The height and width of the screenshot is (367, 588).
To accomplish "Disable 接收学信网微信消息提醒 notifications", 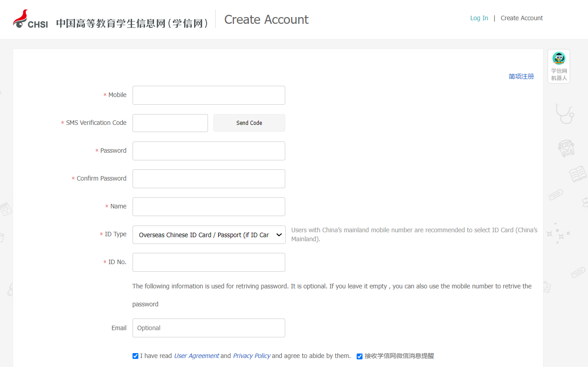I will pos(359,356).
